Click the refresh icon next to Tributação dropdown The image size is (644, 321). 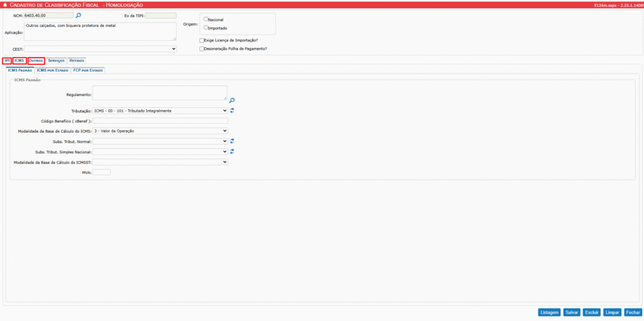coord(232,111)
